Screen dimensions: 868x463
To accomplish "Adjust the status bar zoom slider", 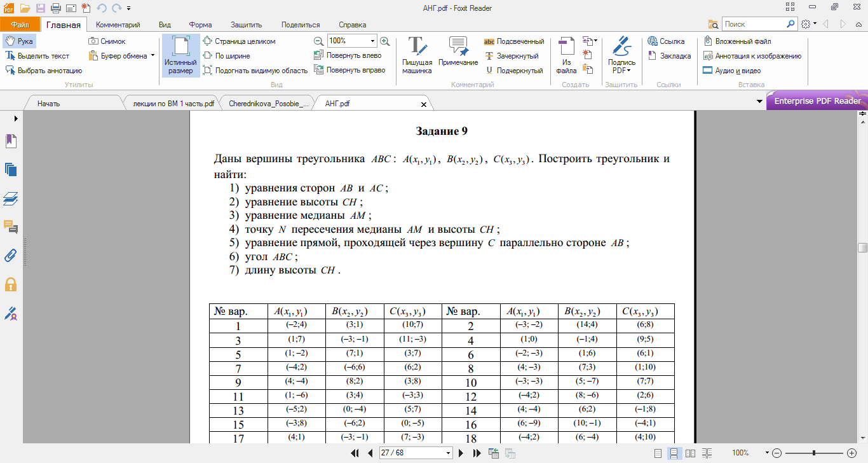I will pyautogui.click(x=815, y=453).
